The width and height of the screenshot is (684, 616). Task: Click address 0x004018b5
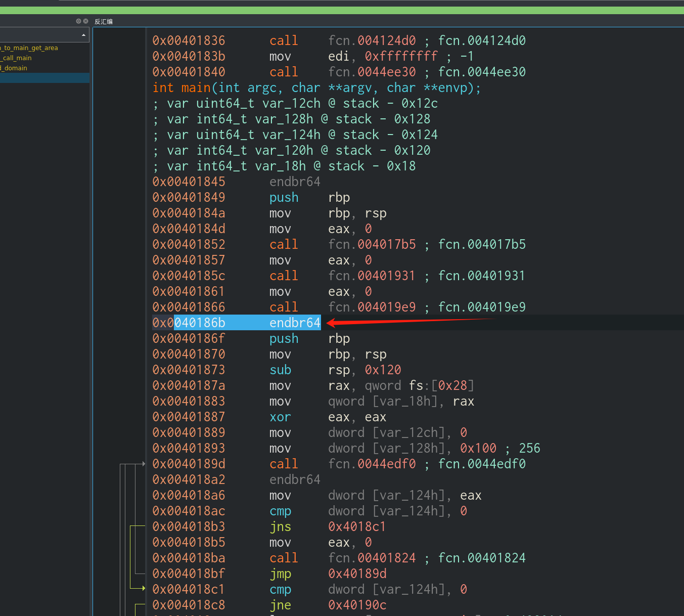(x=189, y=542)
